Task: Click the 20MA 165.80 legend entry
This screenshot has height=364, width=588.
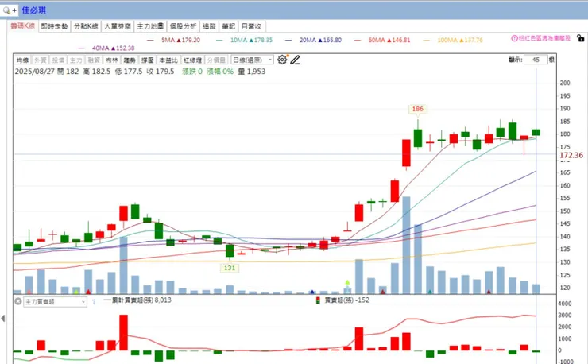Action: (314, 40)
